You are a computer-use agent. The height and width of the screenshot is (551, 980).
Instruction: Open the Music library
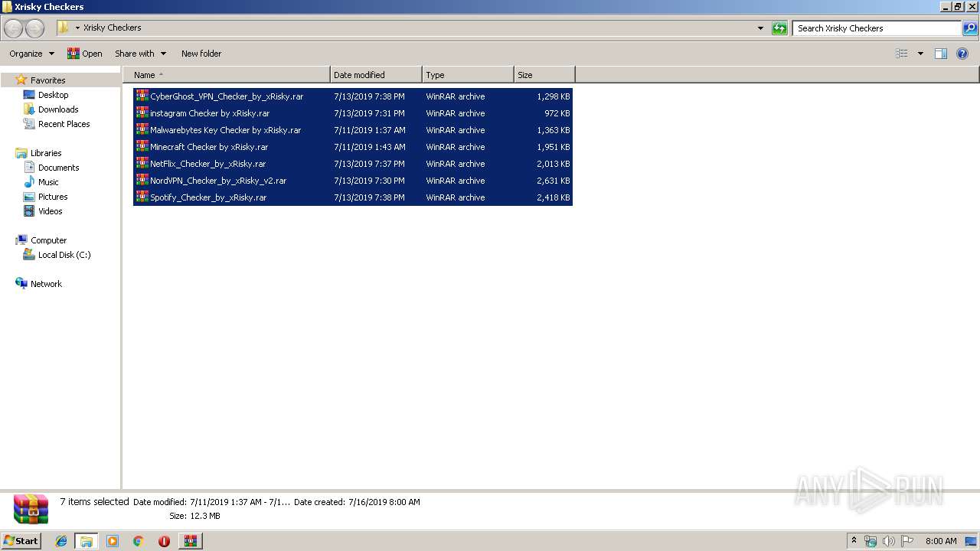coord(48,182)
